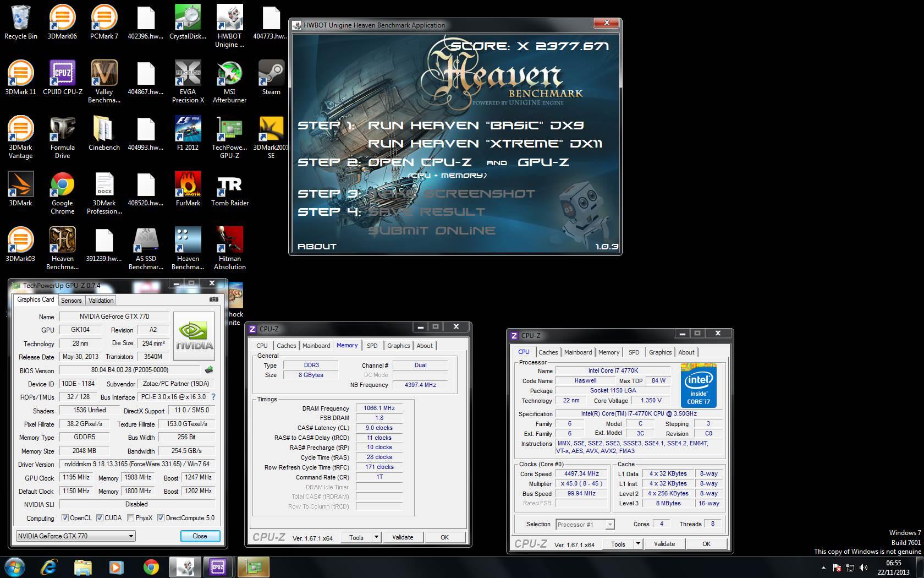Toggle the OpenCL checkbox in GPU-Z
This screenshot has height=578, width=924.
coord(65,518)
